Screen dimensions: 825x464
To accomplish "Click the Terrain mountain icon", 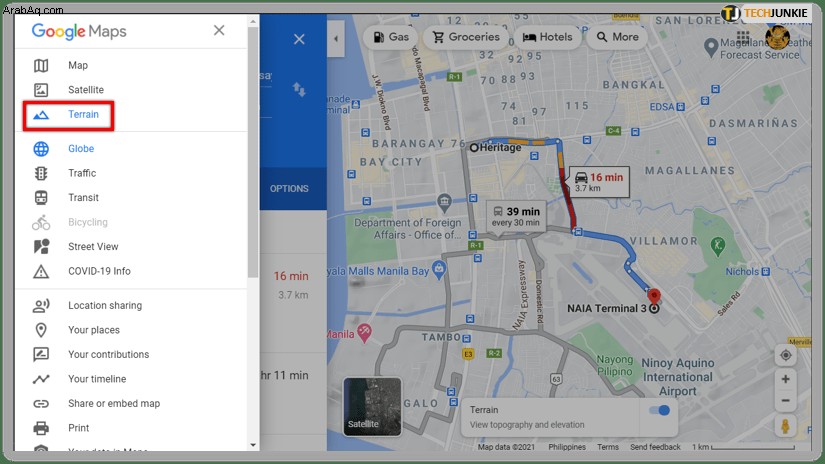I will (x=41, y=115).
